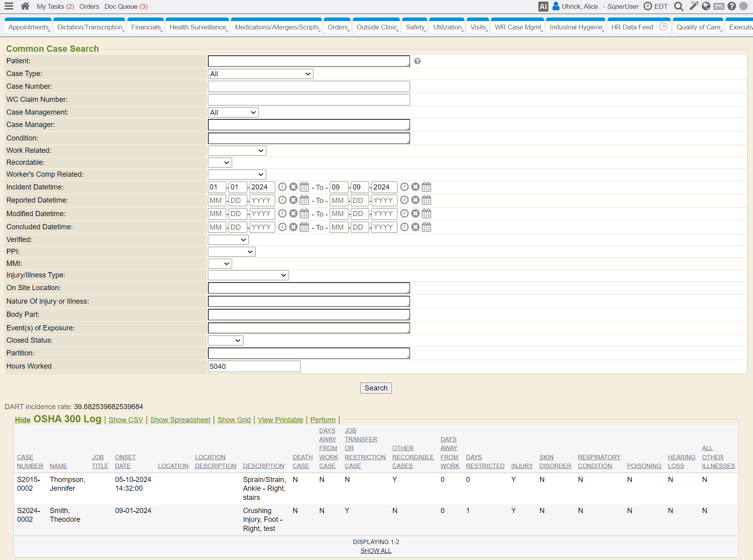Click the help icon beside Patient field
The height and width of the screenshot is (560, 753).
(x=417, y=61)
